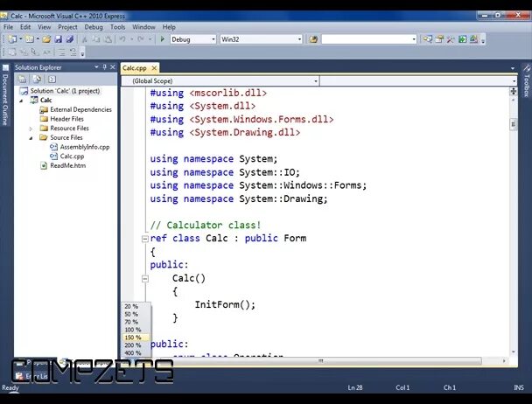Start debugging with the green play icon
The height and width of the screenshot is (404, 532).
click(x=162, y=39)
